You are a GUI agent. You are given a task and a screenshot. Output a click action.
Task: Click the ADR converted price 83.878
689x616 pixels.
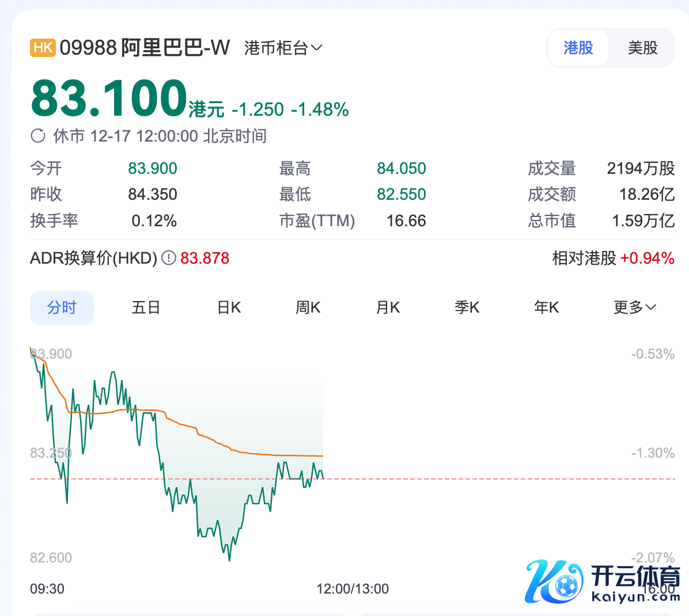[x=205, y=258]
